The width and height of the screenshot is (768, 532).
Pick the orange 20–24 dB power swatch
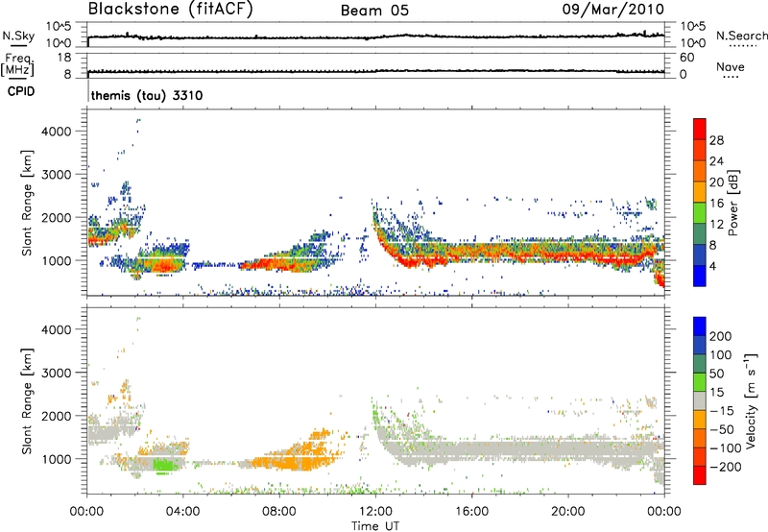[700, 171]
